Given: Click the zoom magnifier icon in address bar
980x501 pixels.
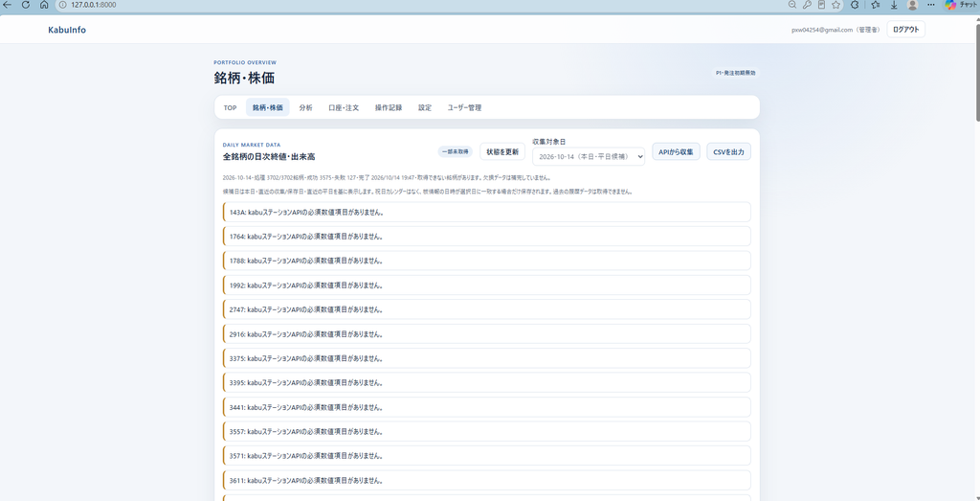Looking at the screenshot, I should tap(791, 5).
